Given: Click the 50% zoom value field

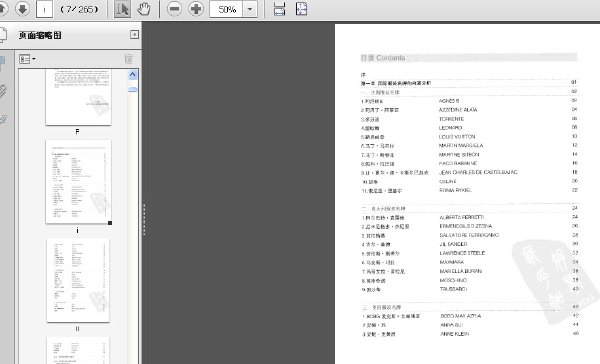Looking at the screenshot, I should pos(226,9).
